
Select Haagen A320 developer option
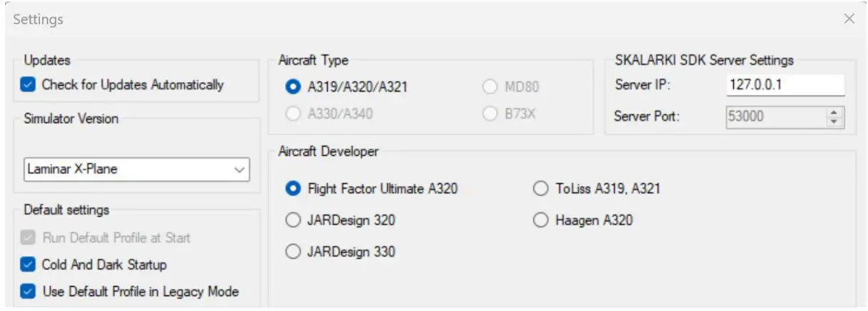(540, 220)
